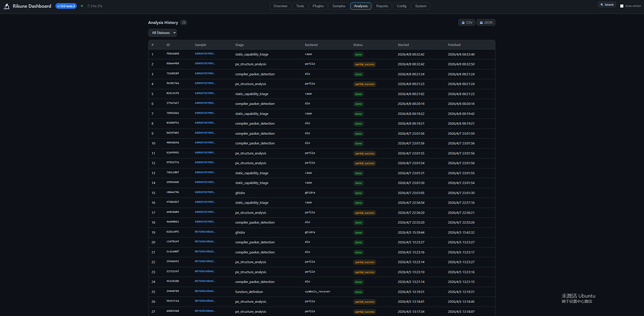The image size is (644, 316).
Task: Click the 28 count badge beside Analysis History
Action: (x=183, y=22)
